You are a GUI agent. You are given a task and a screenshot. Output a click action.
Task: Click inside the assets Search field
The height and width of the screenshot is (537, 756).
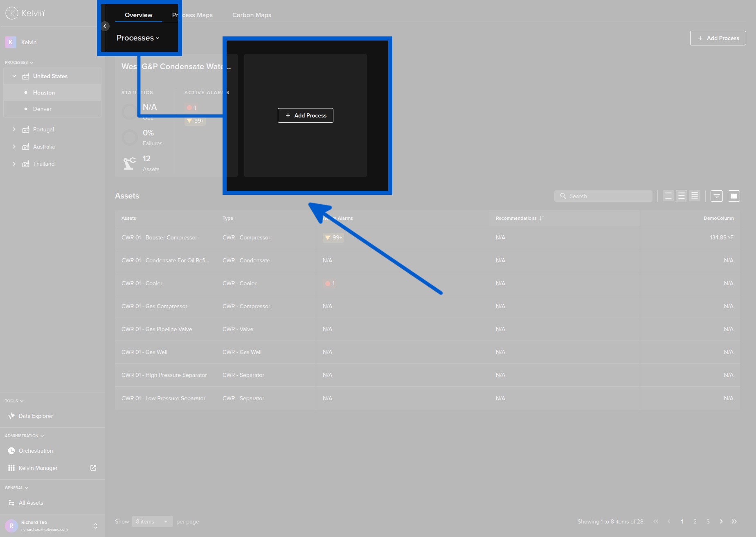pyautogui.click(x=603, y=196)
